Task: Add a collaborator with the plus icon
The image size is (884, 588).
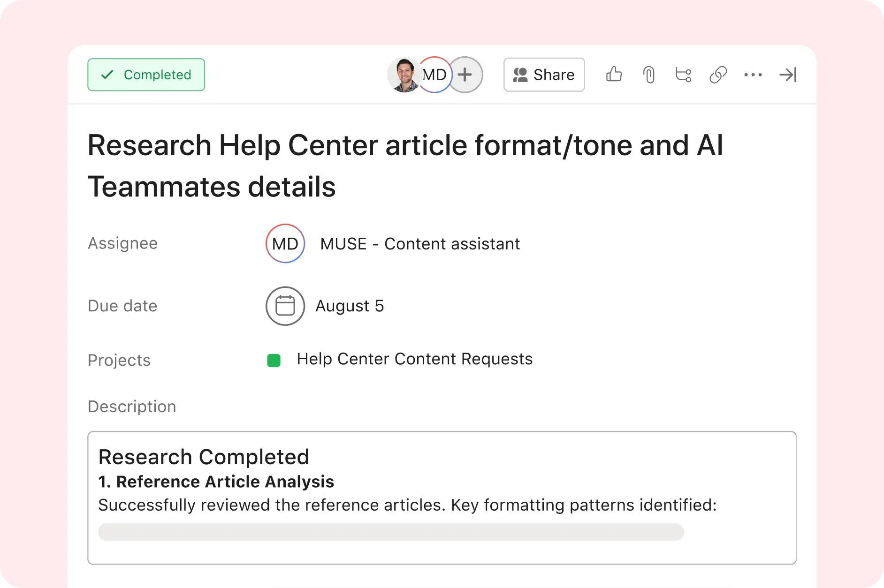Action: pos(465,75)
